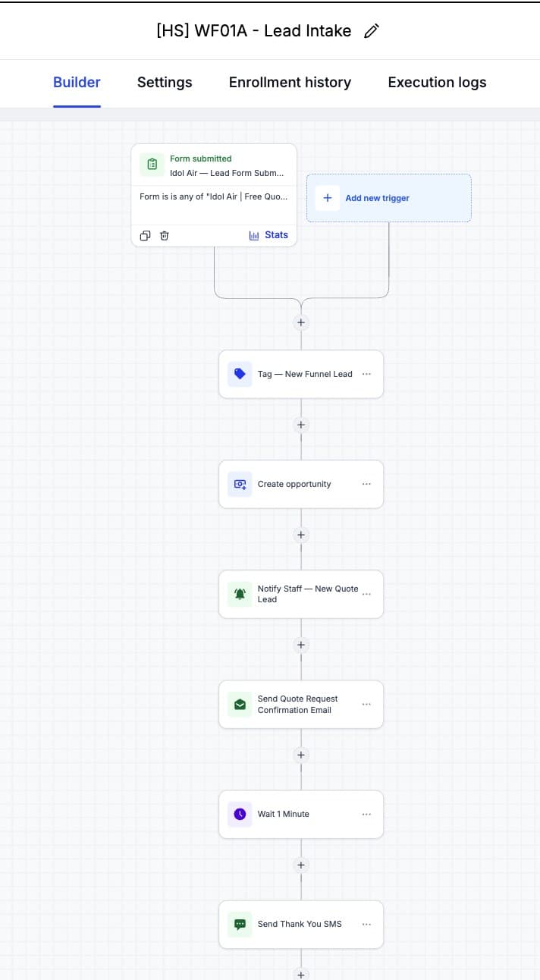Screen dimensions: 540x980
Task: Click the Send Thank You SMS icon
Action: pyautogui.click(x=240, y=924)
